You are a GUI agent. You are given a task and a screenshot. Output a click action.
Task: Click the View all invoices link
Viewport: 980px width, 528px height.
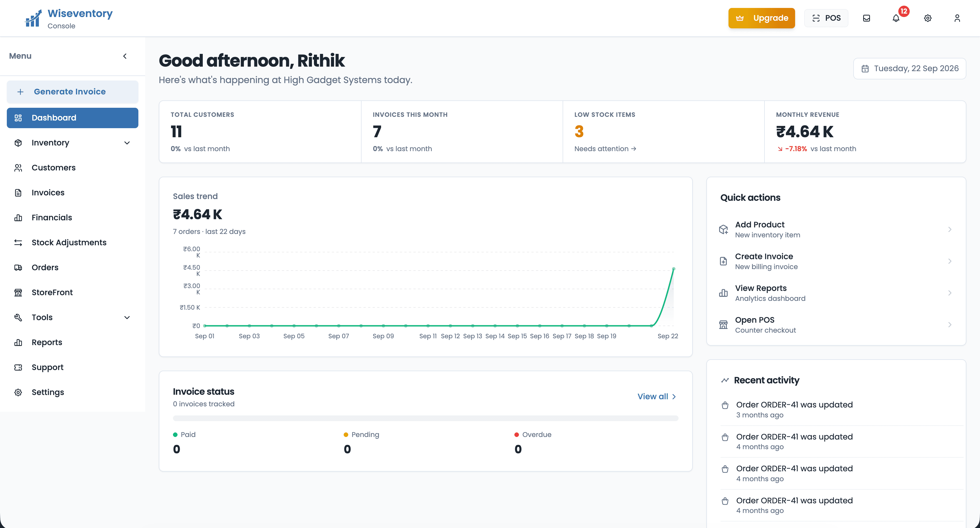coord(657,396)
